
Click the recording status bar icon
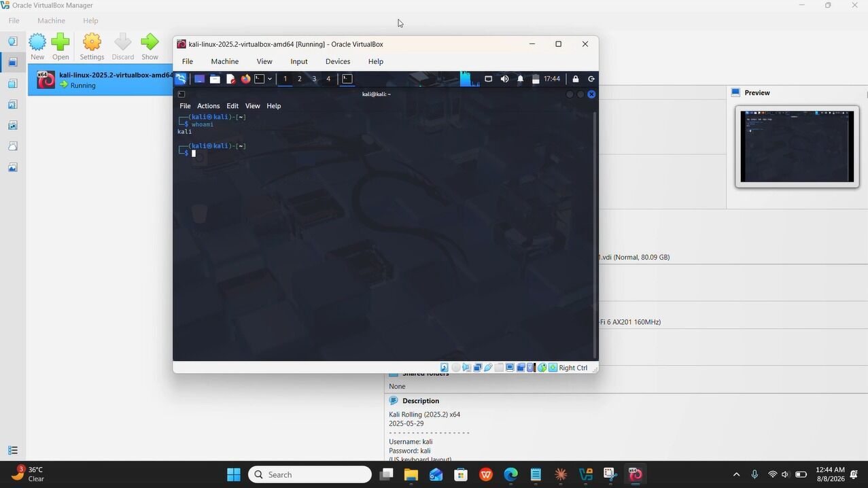tap(521, 368)
